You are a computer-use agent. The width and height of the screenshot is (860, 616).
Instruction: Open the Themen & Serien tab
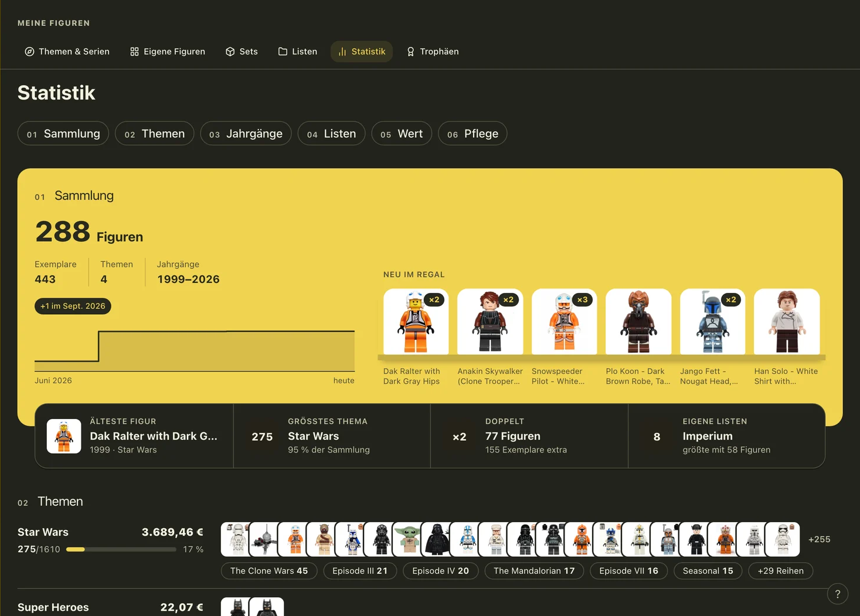(x=67, y=52)
